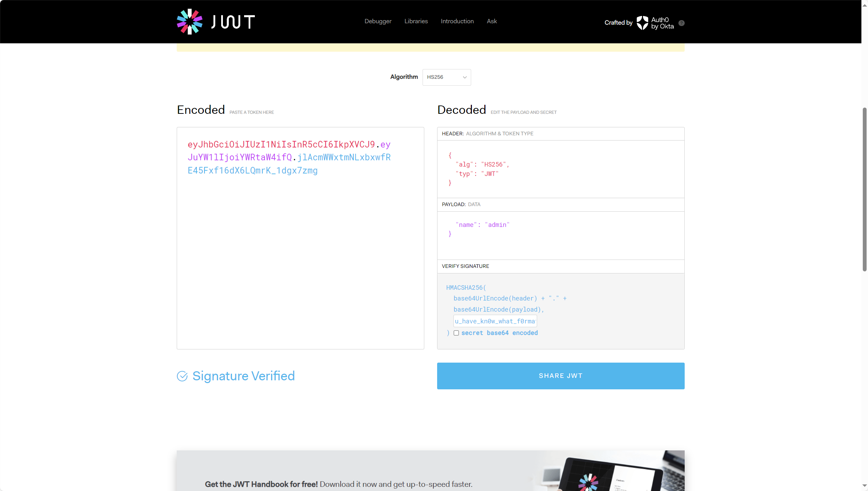This screenshot has width=868, height=491.
Task: Enable secret base64 encoded checkbox
Action: (456, 333)
